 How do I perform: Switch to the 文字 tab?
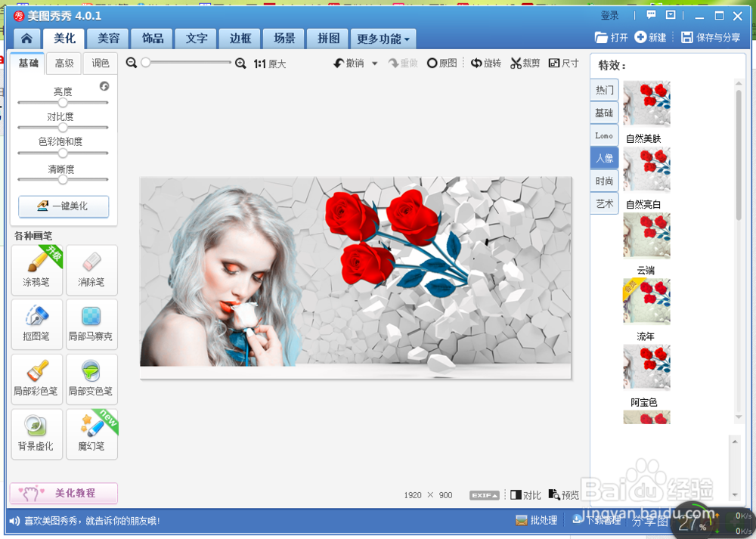(197, 39)
